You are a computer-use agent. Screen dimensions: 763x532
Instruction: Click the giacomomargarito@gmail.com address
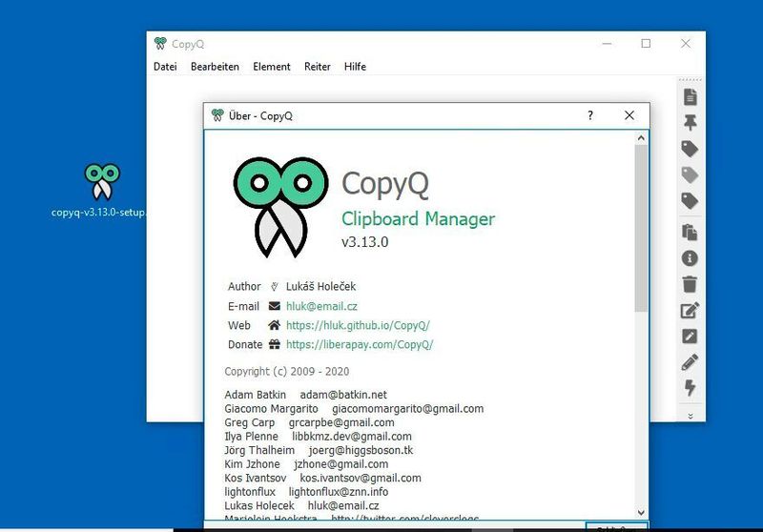408,409
